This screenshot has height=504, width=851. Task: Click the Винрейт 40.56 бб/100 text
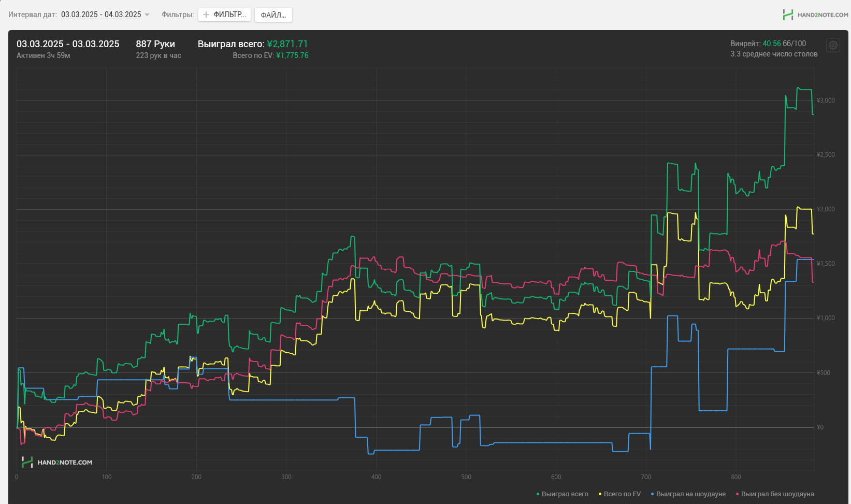click(x=768, y=44)
